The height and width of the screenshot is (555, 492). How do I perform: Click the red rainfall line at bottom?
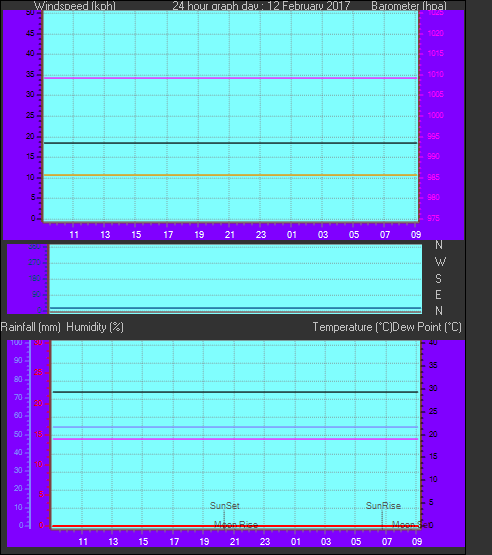tap(235, 526)
